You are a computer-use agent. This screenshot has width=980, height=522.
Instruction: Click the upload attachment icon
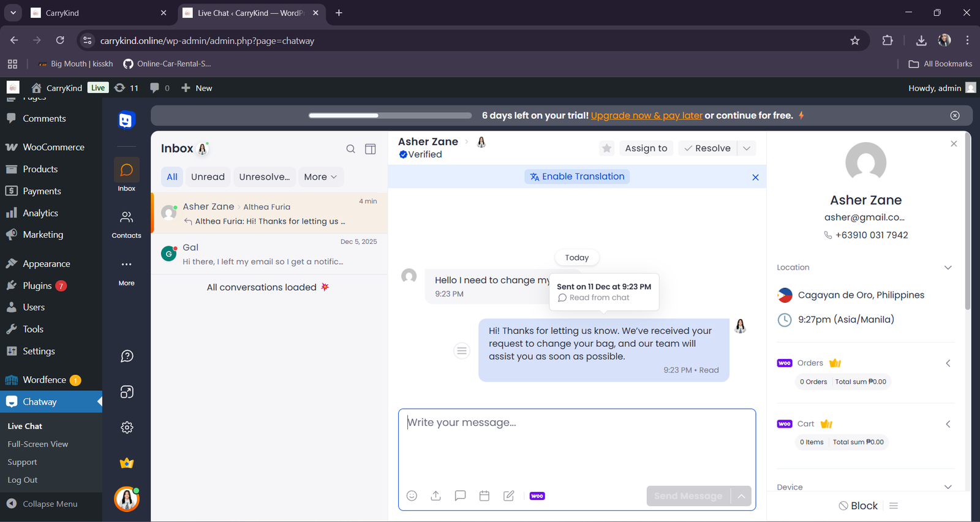click(435, 496)
